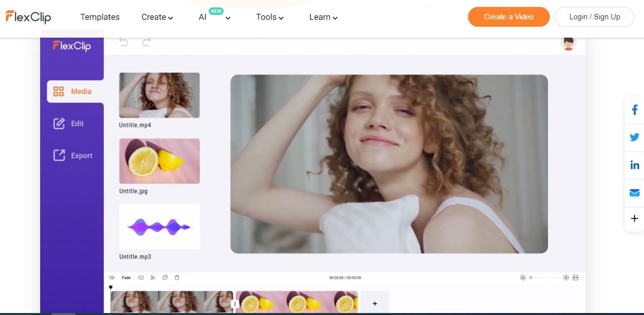
Task: Click the timeline zoom slider
Action: point(544,278)
